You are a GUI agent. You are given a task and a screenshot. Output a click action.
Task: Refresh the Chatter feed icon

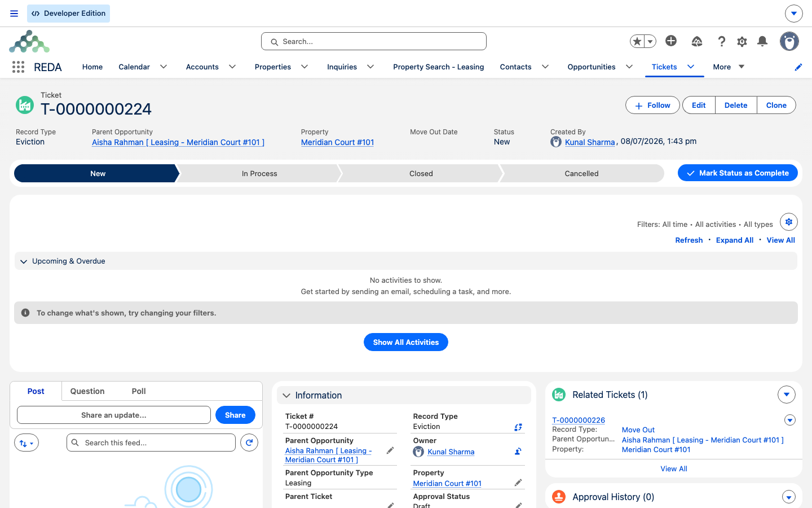(249, 443)
